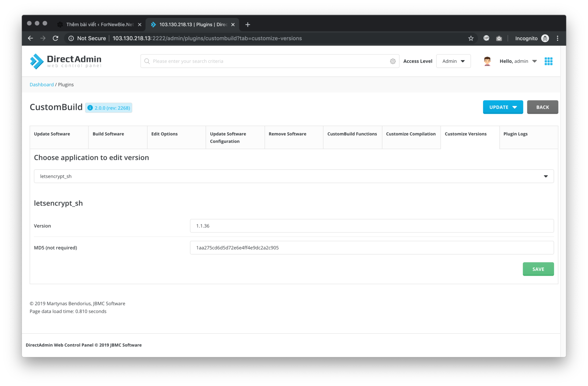Switch to Thêm bài viết ForNewBie tab
The image size is (588, 386).
(100, 25)
